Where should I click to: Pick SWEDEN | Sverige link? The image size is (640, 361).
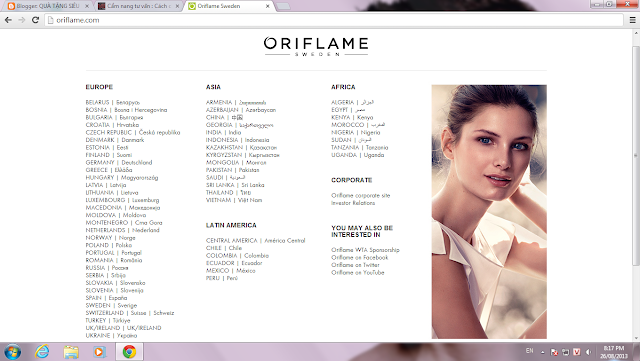111,305
